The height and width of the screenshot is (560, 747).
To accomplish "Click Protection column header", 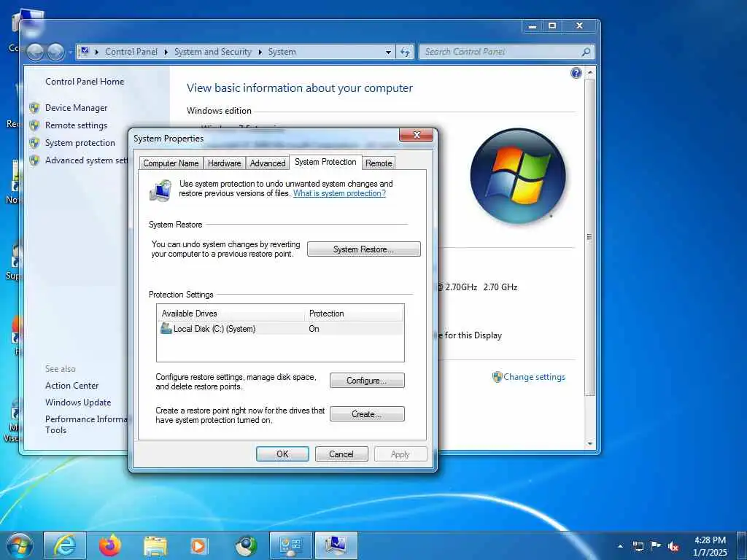I will (354, 314).
